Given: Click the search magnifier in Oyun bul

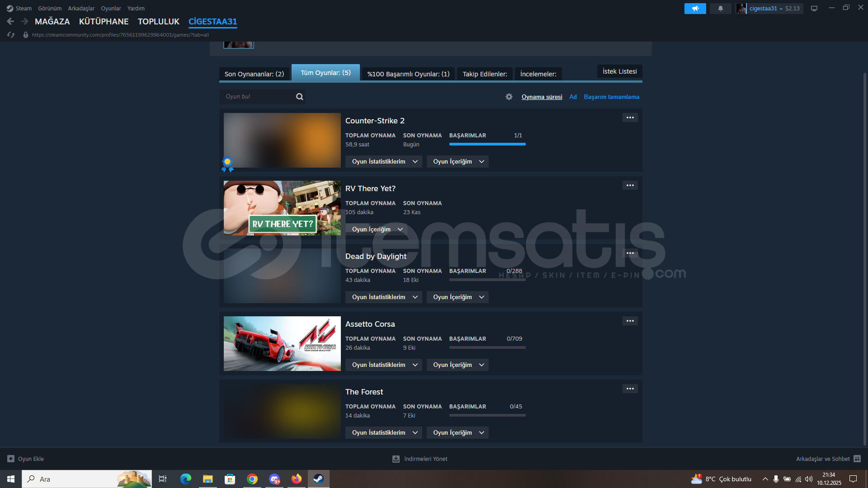Looking at the screenshot, I should click(299, 97).
